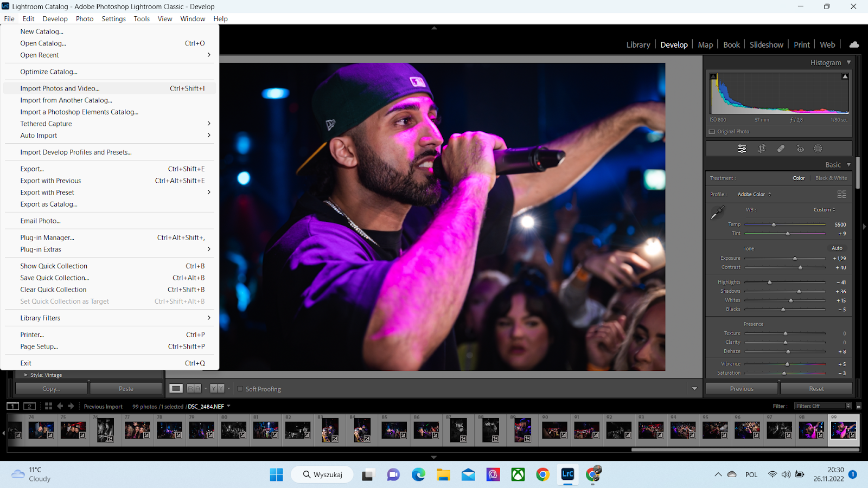The width and height of the screenshot is (868, 488).
Task: Go forward using filmstrip right arrow
Action: [x=71, y=406]
